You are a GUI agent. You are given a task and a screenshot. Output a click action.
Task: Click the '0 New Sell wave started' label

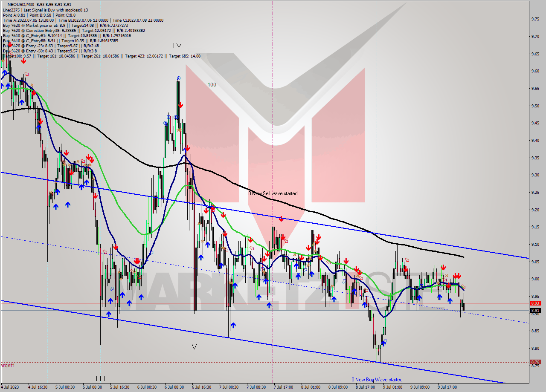point(273,193)
